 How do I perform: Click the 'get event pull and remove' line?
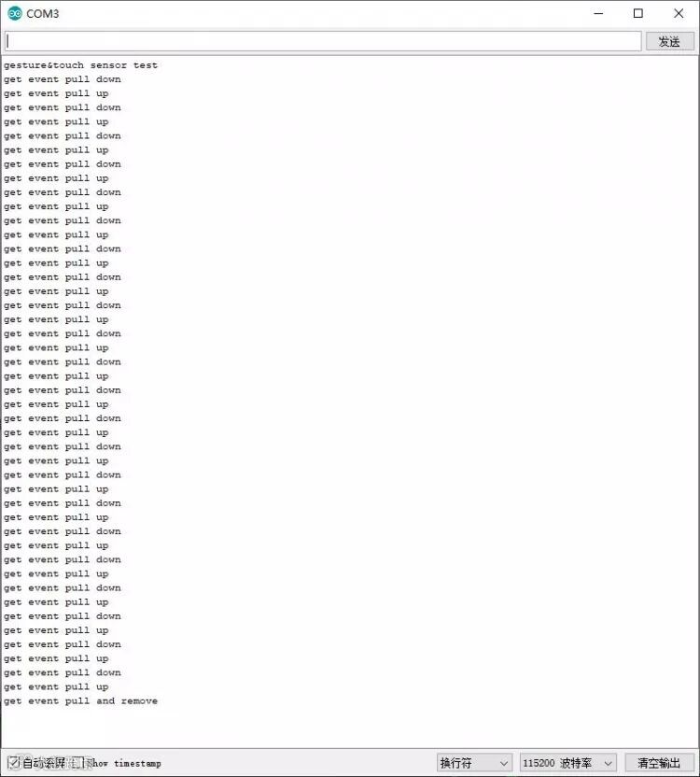pos(81,700)
